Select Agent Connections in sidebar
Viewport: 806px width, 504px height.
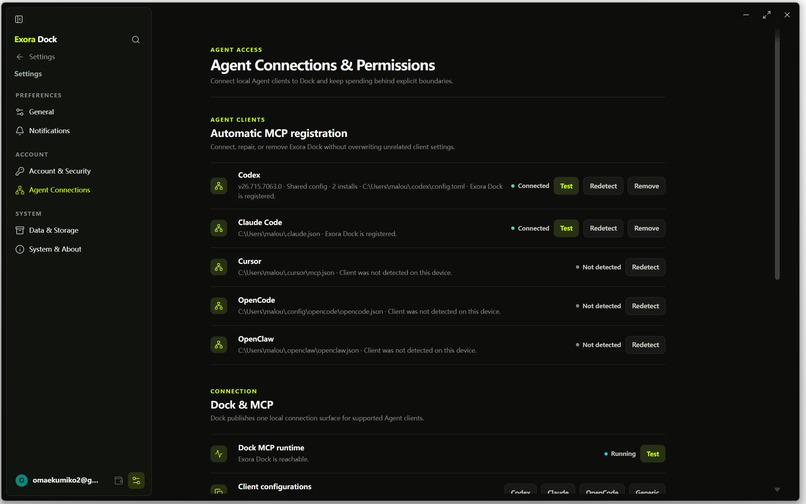point(59,190)
